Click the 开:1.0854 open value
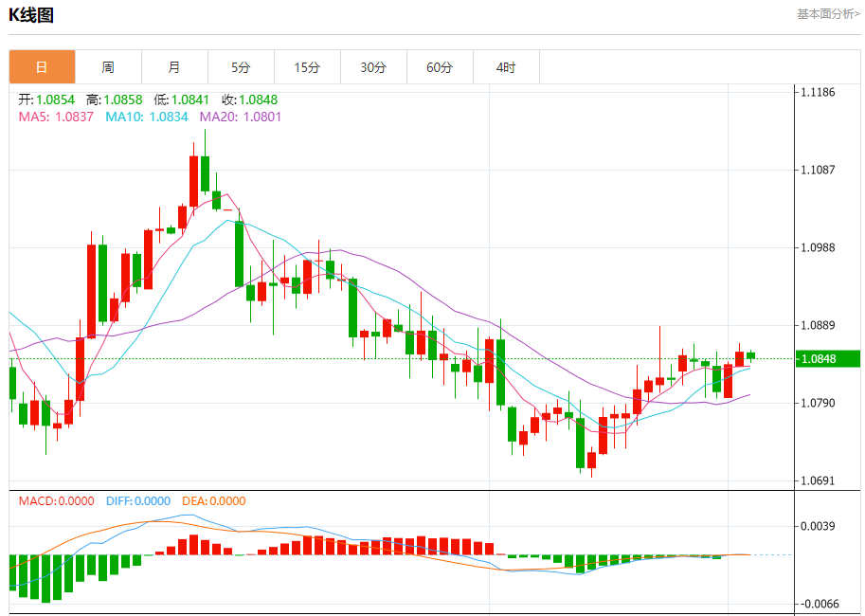 (46, 100)
